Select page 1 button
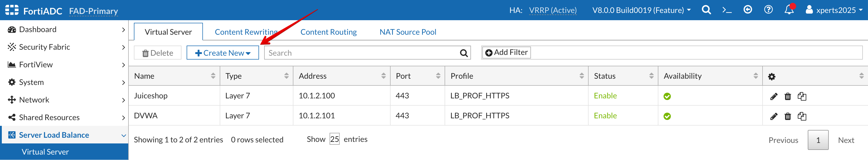 818,140
